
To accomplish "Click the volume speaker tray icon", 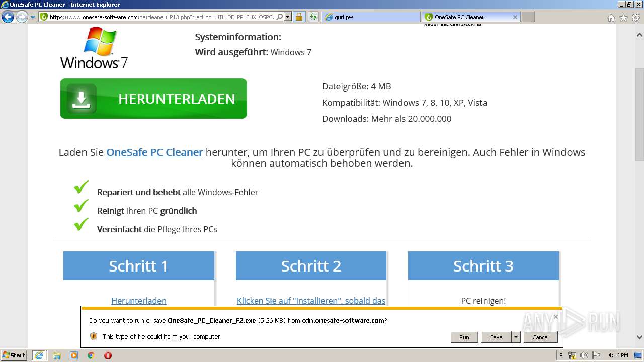I will pyautogui.click(x=584, y=355).
